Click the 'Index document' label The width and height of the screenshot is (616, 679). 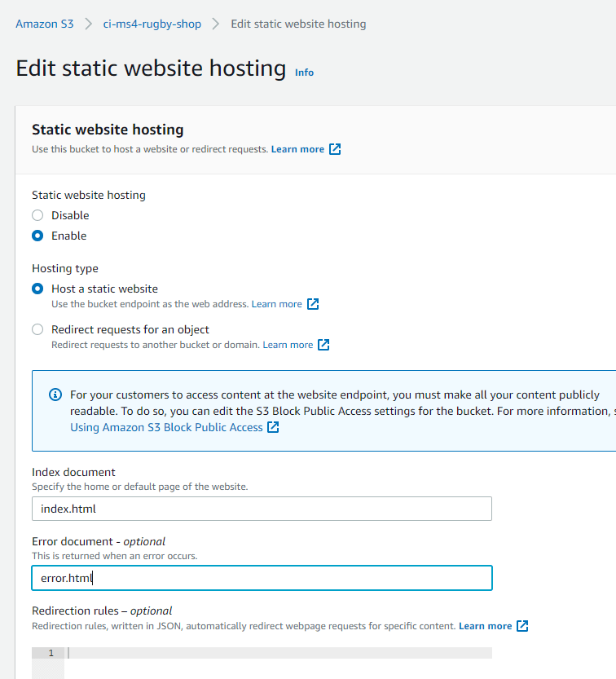point(73,472)
